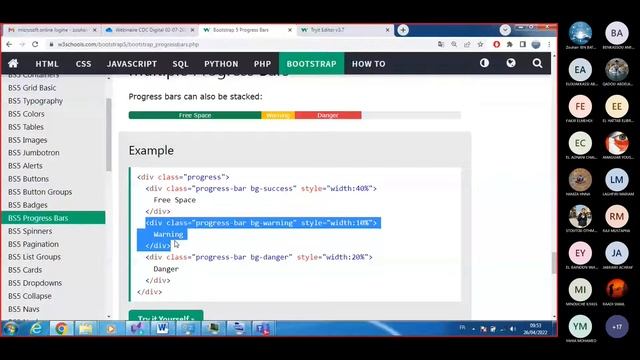Image resolution: width=640 pixels, height=360 pixels.
Task: Open the HTML menu in navbar
Action: coord(47,64)
